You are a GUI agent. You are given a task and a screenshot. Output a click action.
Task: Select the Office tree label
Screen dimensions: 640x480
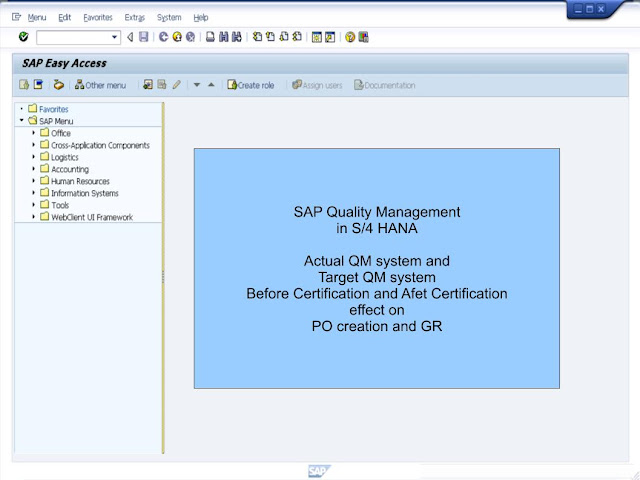tap(61, 133)
